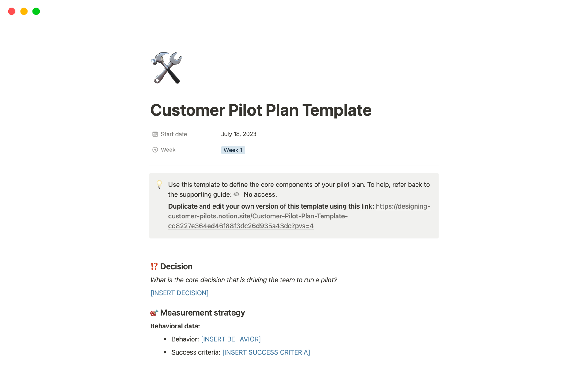Click the calendar icon beside Start date
Viewport: 588px width, 368px height.
coord(155,134)
